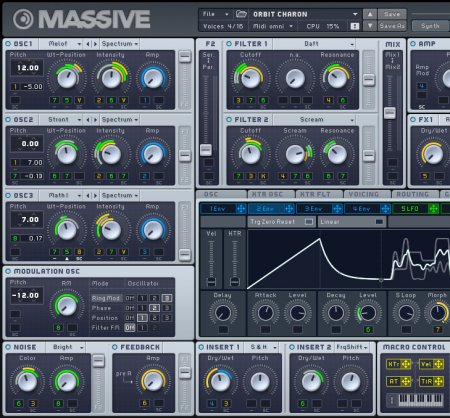The image size is (450, 418).
Task: Grab the 4Env modulation assign handle
Action: tap(385, 209)
